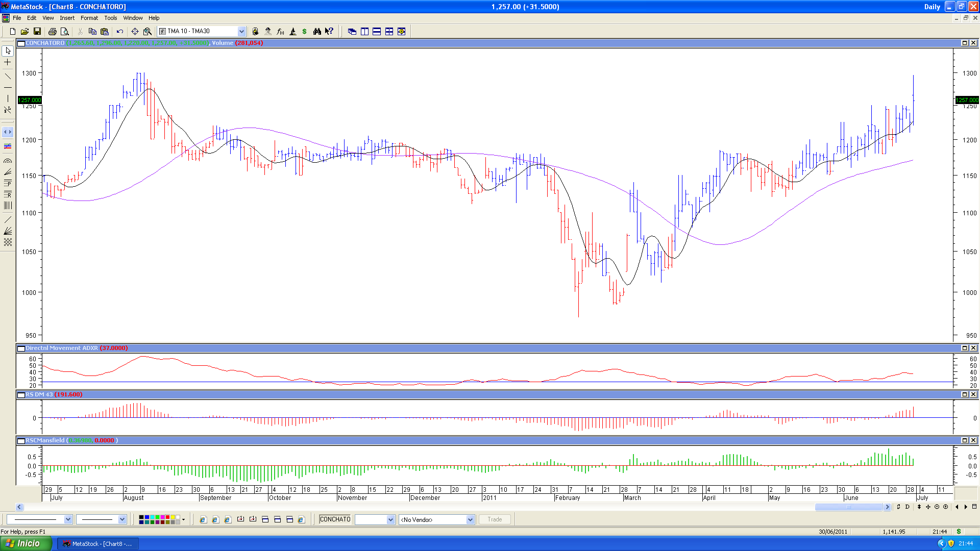Maximize the Directnl Movement ADXR panel
Screen dimensions: 980x551
[x=965, y=348]
